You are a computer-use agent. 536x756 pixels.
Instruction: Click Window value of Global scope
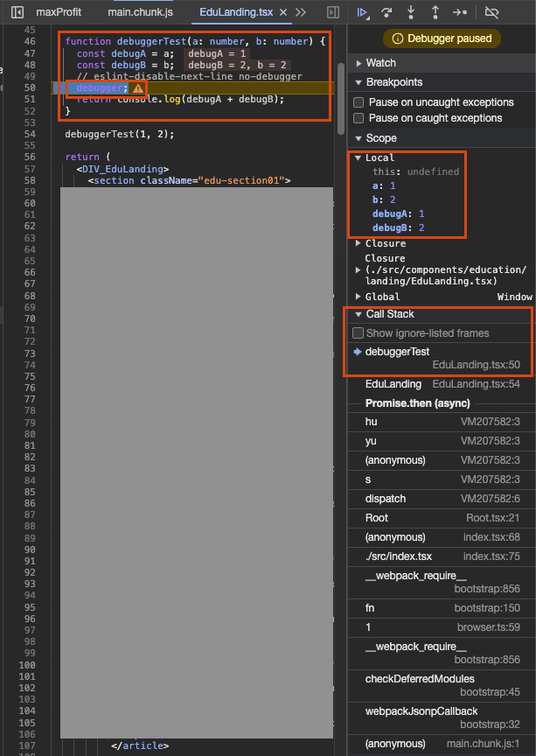click(515, 297)
